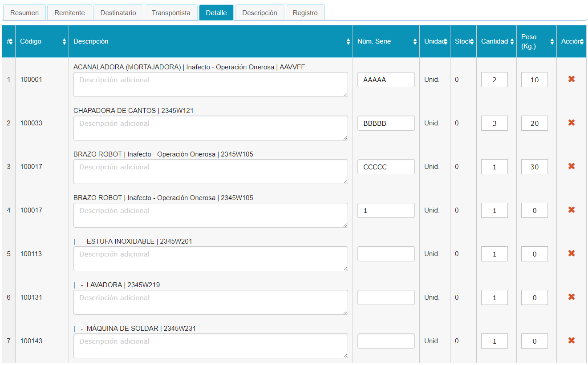Screen dimensions: 588x365
Task: Open the Resumen tab
Action: (24, 13)
